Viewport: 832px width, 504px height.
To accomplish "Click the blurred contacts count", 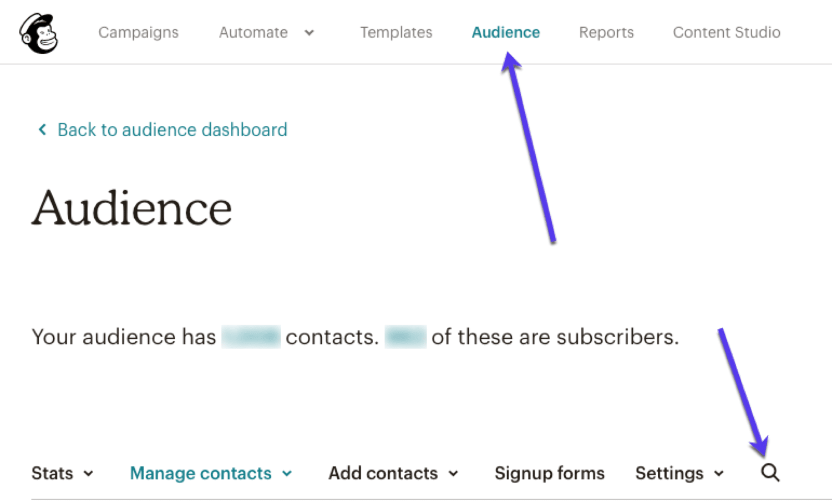I will [x=251, y=336].
